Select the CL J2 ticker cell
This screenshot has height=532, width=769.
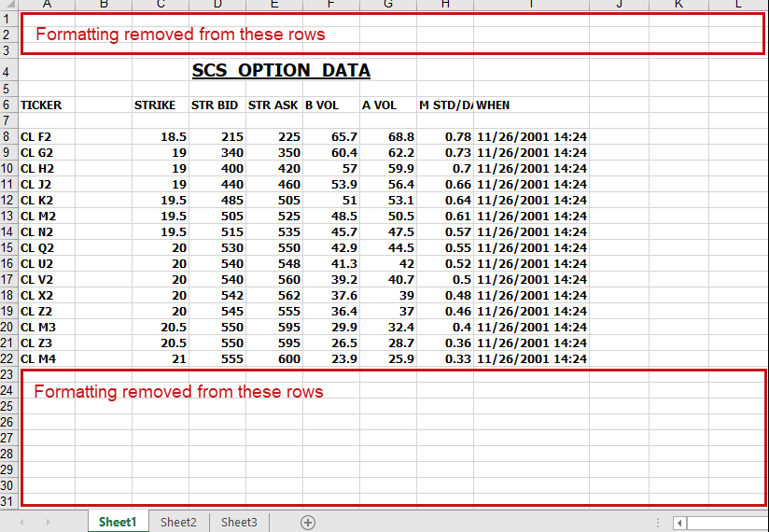[x=47, y=185]
